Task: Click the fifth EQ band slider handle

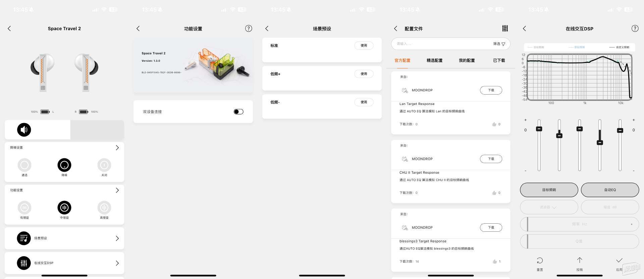Action: [x=620, y=130]
